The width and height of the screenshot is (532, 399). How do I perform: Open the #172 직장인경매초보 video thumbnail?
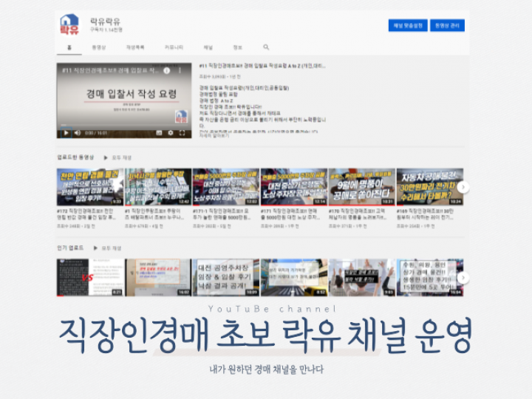[90, 186]
